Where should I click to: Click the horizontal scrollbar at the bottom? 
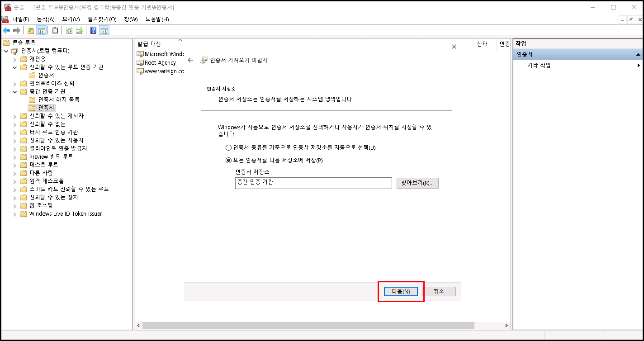click(x=308, y=325)
